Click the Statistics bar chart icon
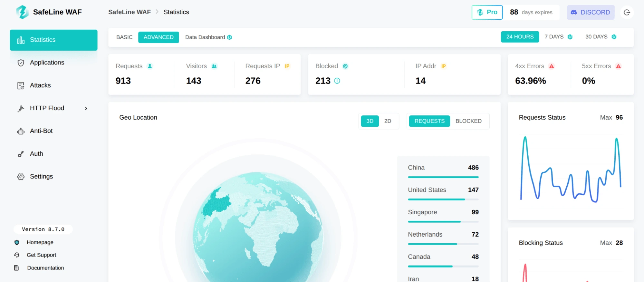The width and height of the screenshot is (644, 282). point(21,40)
